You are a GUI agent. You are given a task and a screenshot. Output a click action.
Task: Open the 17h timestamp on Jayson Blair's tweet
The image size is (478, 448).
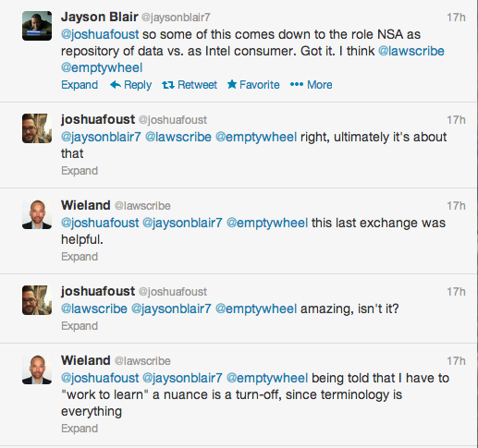[456, 18]
